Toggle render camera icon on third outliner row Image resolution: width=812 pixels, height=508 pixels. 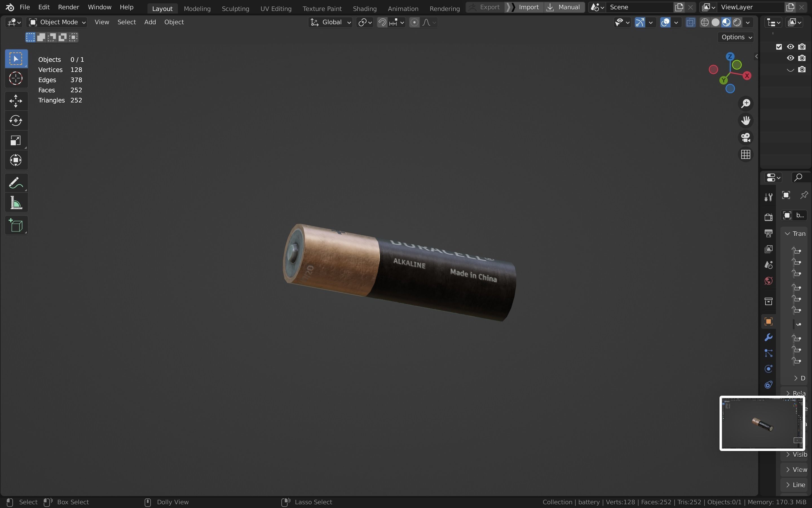[802, 69]
